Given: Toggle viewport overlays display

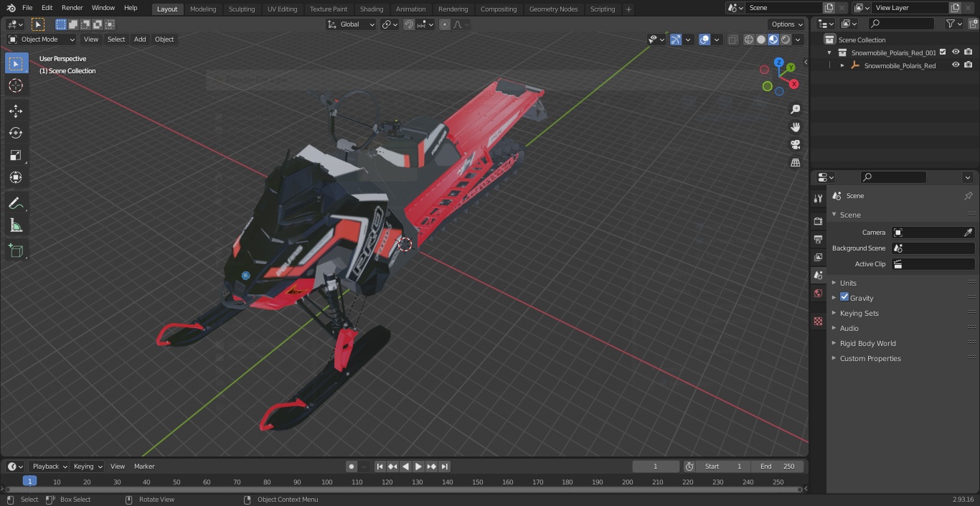Looking at the screenshot, I should (705, 39).
